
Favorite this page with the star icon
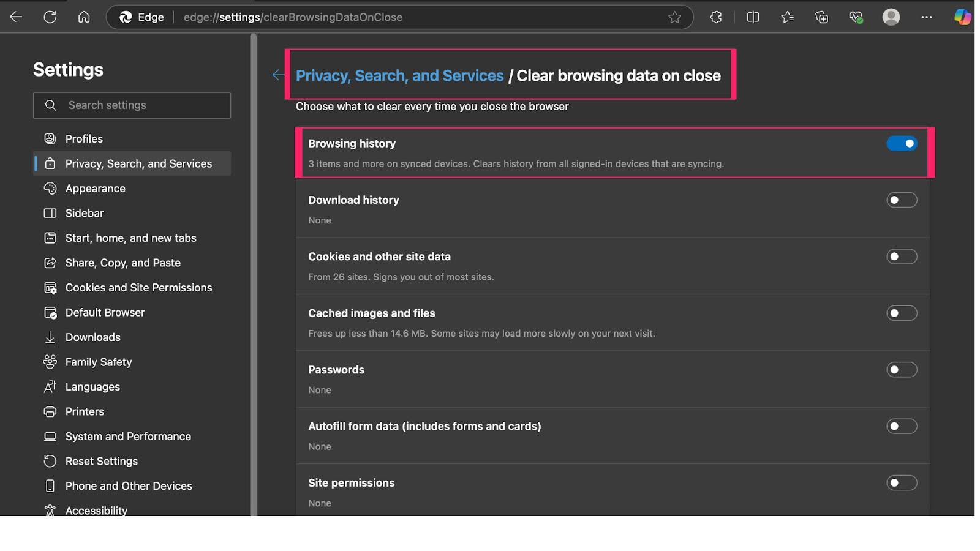click(x=674, y=17)
